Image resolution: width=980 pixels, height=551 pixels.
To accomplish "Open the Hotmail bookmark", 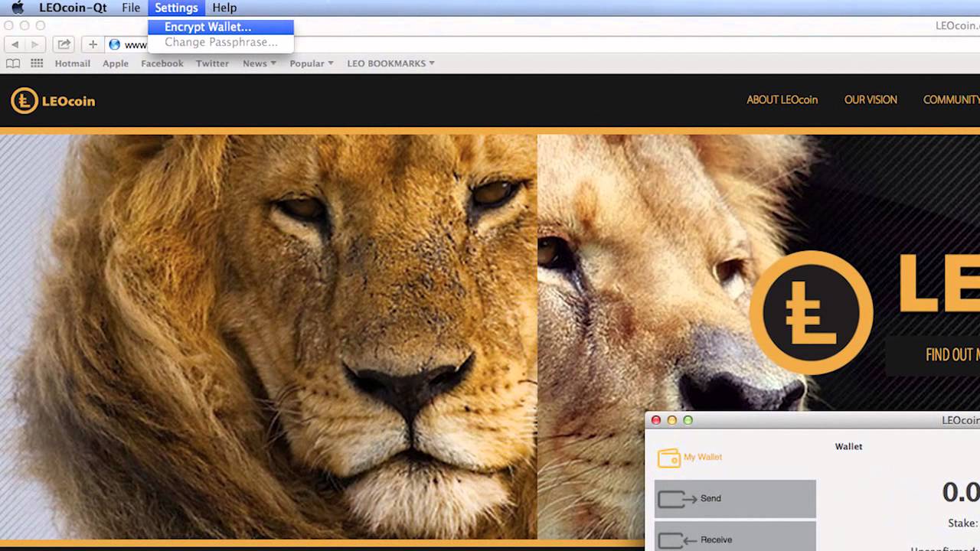I will 73,64.
